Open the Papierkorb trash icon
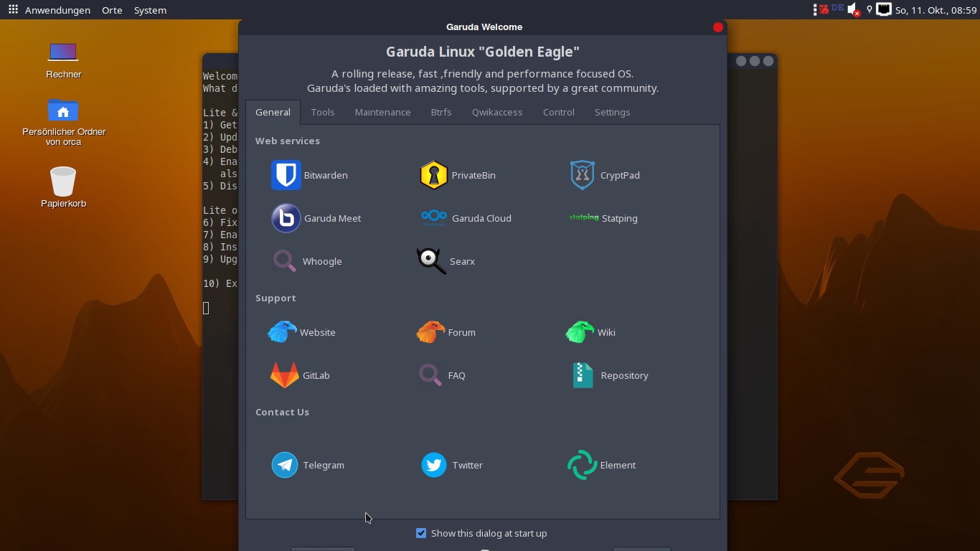The image size is (980, 551). [x=63, y=187]
